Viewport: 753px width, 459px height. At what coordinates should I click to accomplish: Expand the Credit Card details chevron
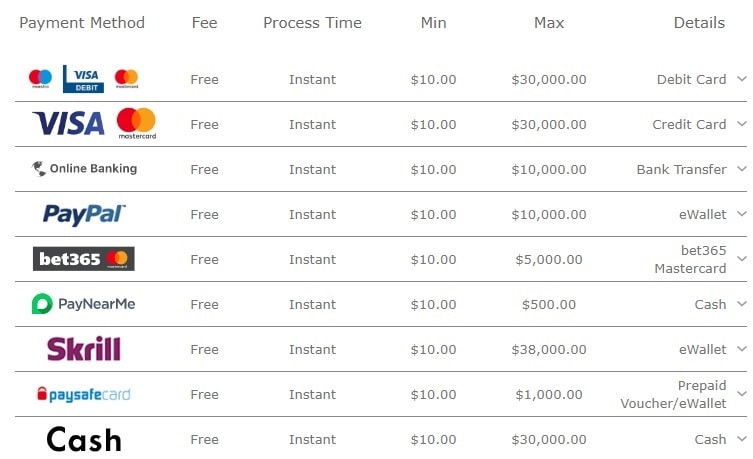pos(742,124)
